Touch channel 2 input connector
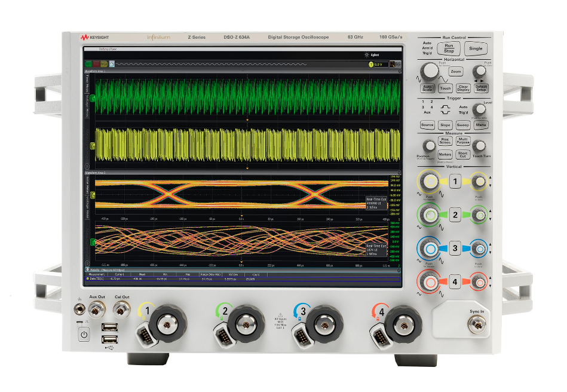The image size is (567, 392). (246, 324)
